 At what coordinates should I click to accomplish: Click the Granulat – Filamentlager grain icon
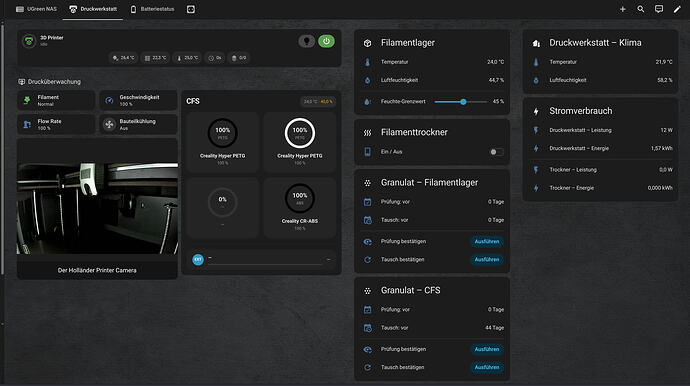[x=367, y=183]
